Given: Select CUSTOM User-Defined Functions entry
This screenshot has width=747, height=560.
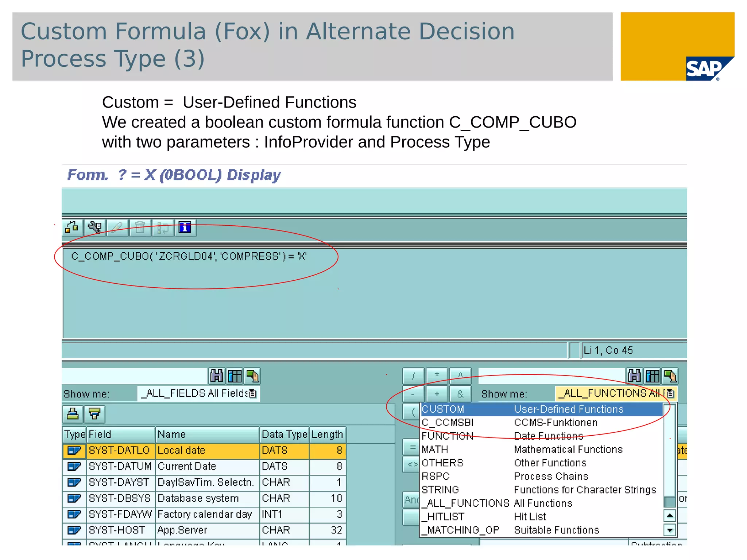Looking at the screenshot, I should pyautogui.click(x=542, y=409).
